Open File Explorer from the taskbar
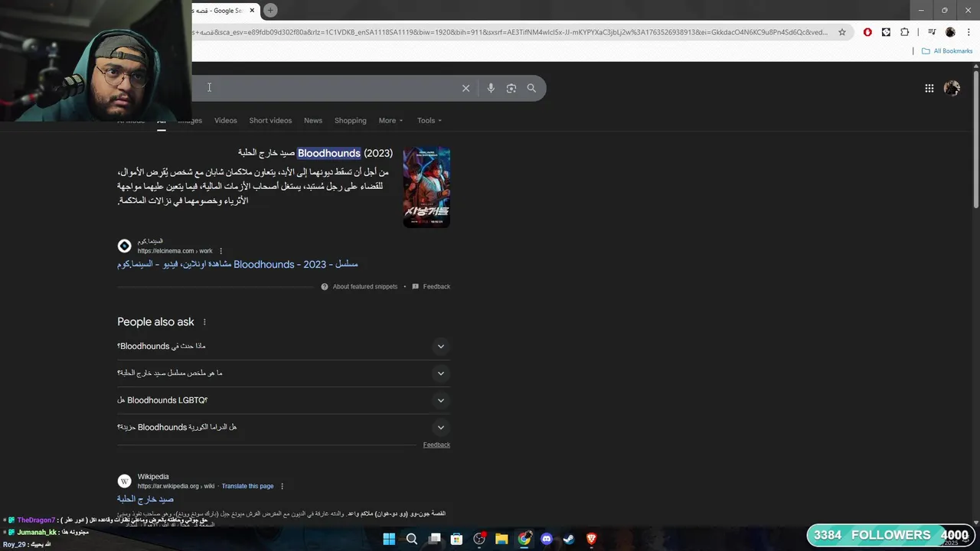The image size is (980, 551). click(501, 539)
